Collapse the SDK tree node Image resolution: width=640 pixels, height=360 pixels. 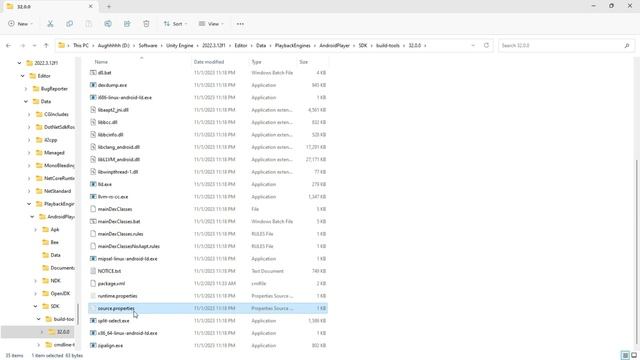(36, 306)
